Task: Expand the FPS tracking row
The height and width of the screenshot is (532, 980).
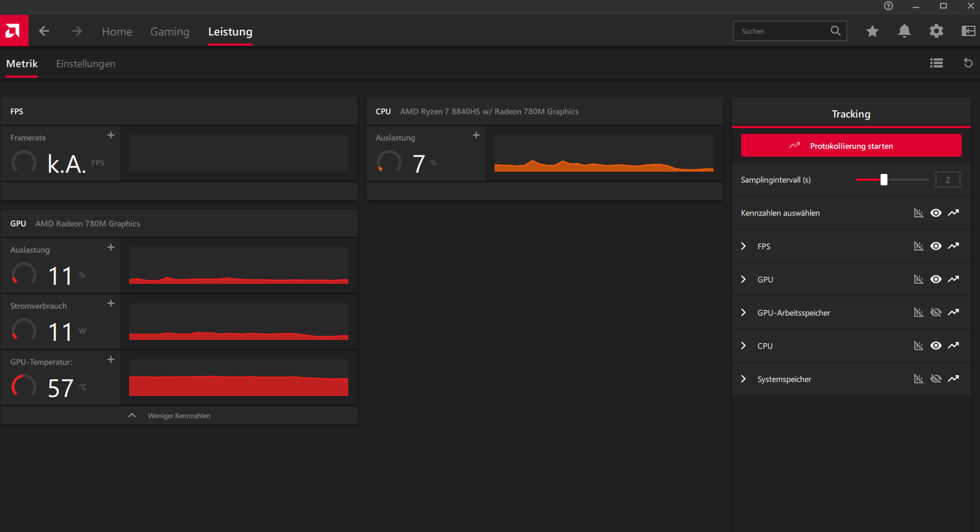Action: (743, 246)
